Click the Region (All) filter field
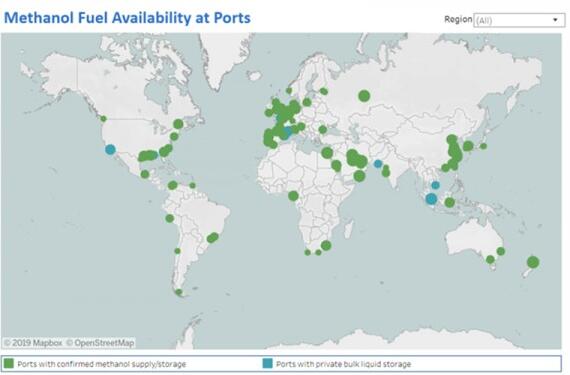Screen dimensions: 570x375 519,20
